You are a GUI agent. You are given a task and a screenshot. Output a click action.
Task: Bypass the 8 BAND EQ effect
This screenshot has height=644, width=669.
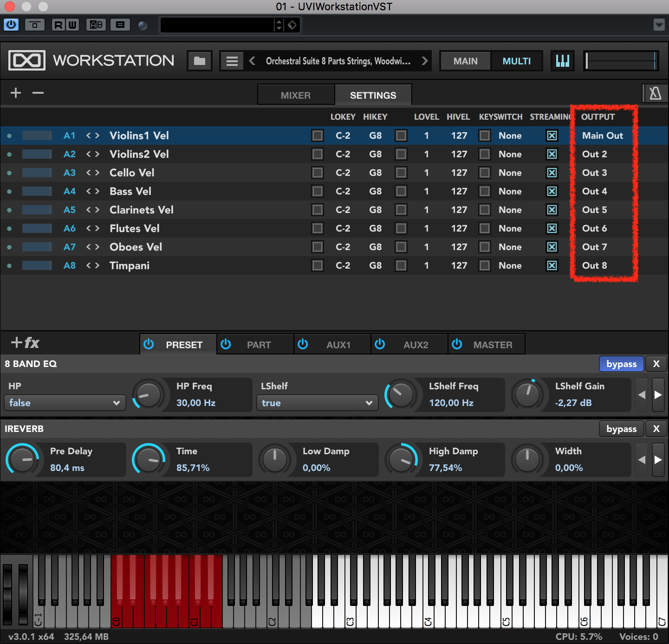tap(621, 364)
